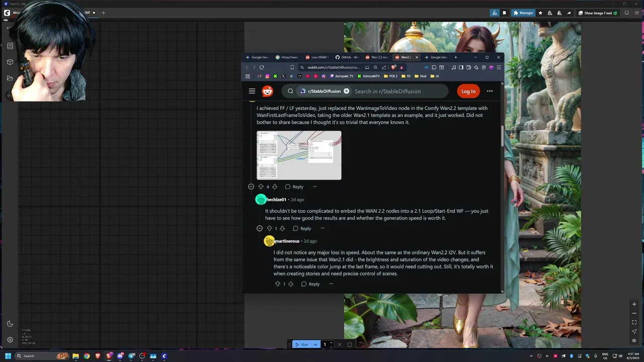The image size is (644, 362).
Task: Remove r/StableDiffusion search filter chip
Action: tap(346, 91)
